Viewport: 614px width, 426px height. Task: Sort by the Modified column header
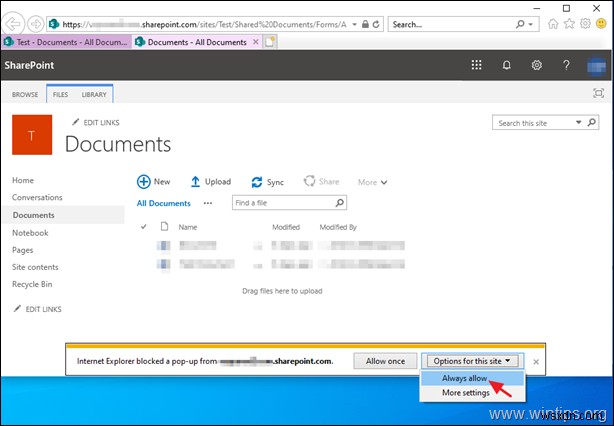[x=286, y=227]
